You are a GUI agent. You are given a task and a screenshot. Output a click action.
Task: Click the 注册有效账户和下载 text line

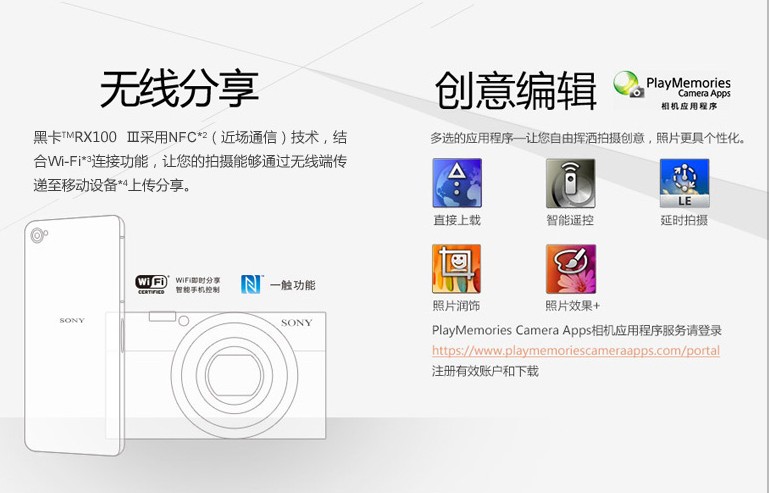[485, 371]
